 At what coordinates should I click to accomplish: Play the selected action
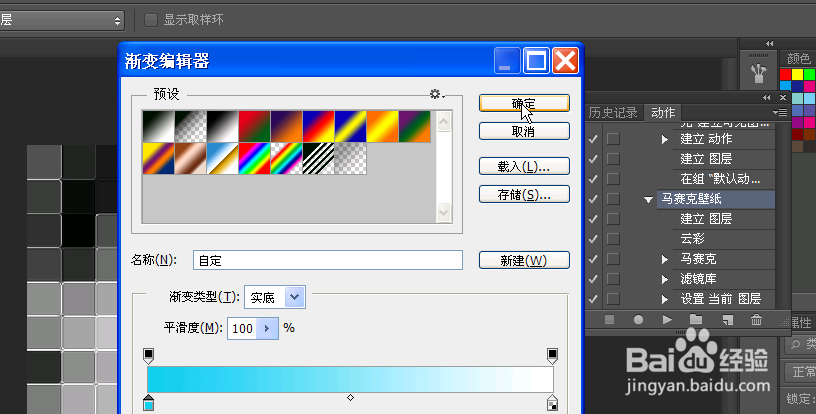coord(667,320)
